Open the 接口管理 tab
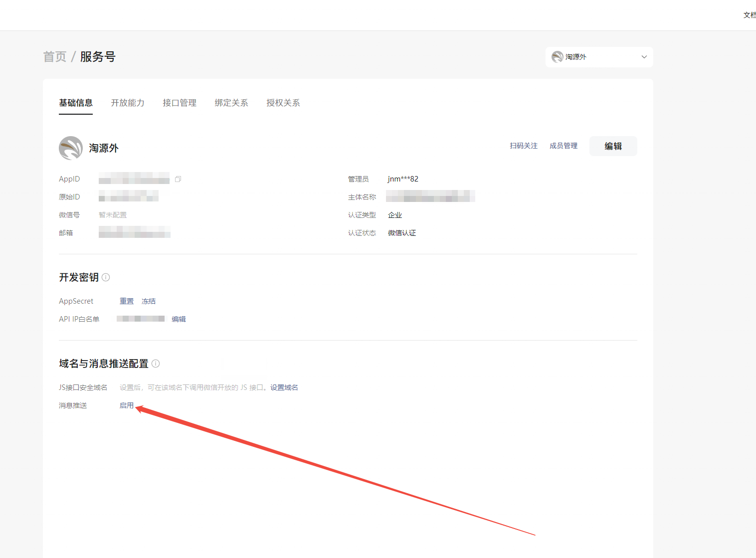The height and width of the screenshot is (558, 756). (180, 103)
